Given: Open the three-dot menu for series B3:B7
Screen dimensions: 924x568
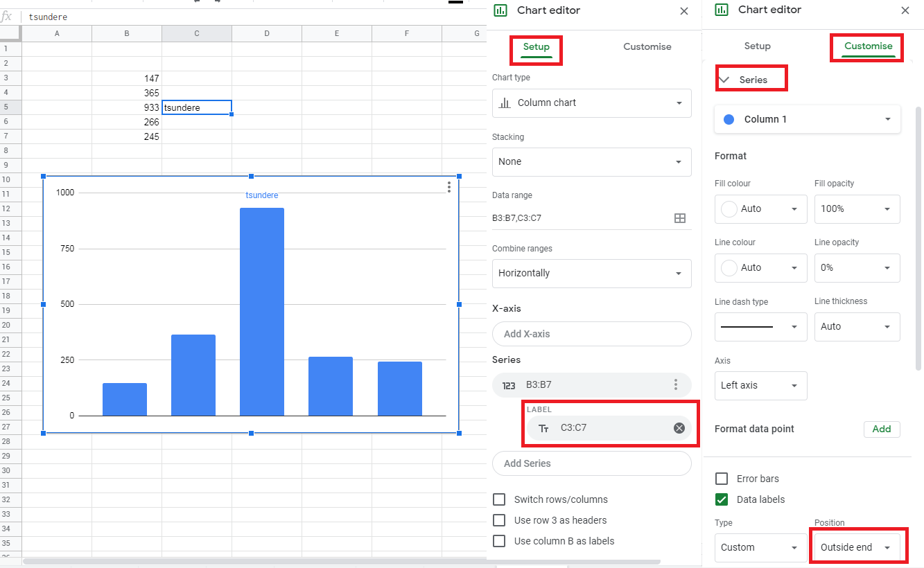Looking at the screenshot, I should point(676,384).
